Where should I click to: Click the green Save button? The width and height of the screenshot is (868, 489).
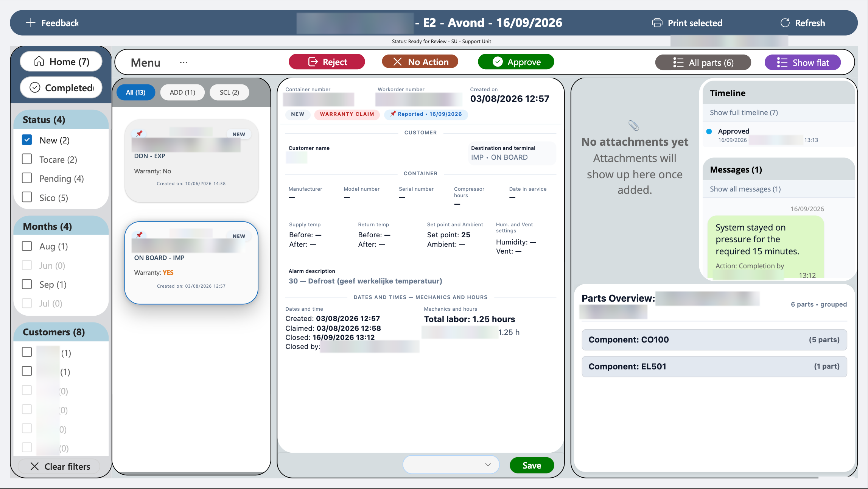pyautogui.click(x=532, y=465)
